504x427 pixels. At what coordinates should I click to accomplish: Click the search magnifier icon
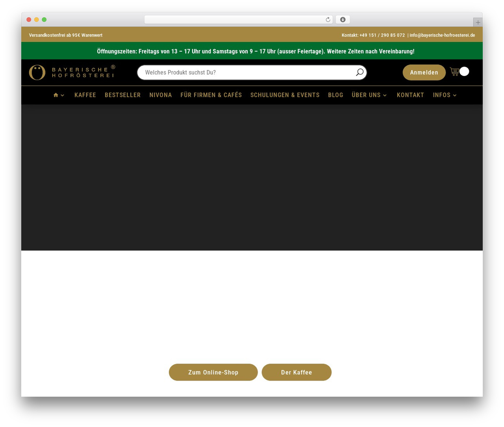point(359,72)
